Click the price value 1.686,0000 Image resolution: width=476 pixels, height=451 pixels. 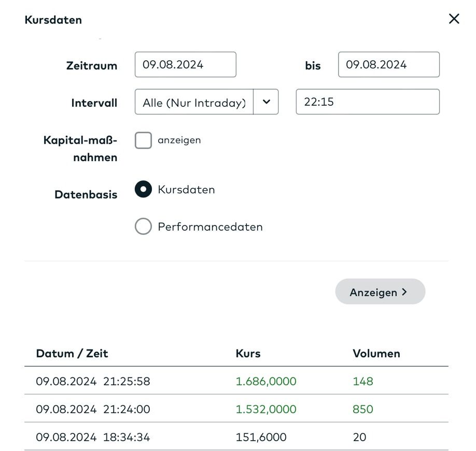coord(266,382)
